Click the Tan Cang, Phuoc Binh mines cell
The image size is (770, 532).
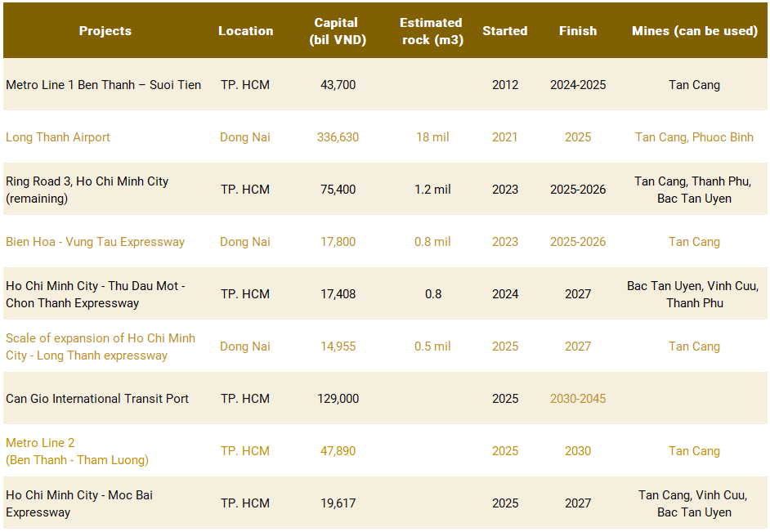coord(694,137)
